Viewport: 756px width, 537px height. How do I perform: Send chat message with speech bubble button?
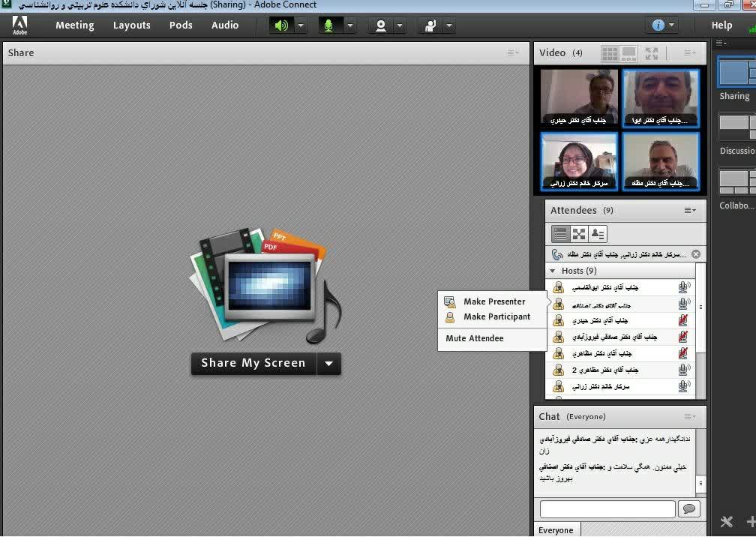(x=688, y=509)
